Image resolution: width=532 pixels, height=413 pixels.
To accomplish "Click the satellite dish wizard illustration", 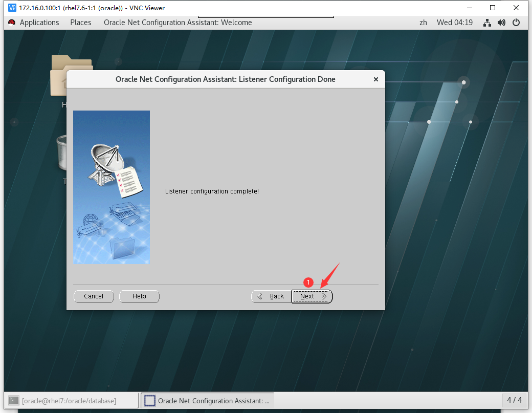I will click(x=112, y=187).
